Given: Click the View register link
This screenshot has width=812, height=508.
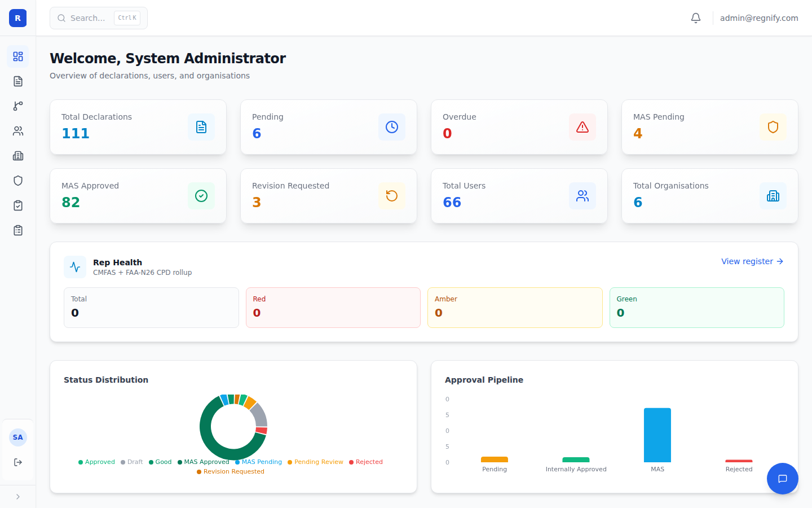Looking at the screenshot, I should coord(752,261).
